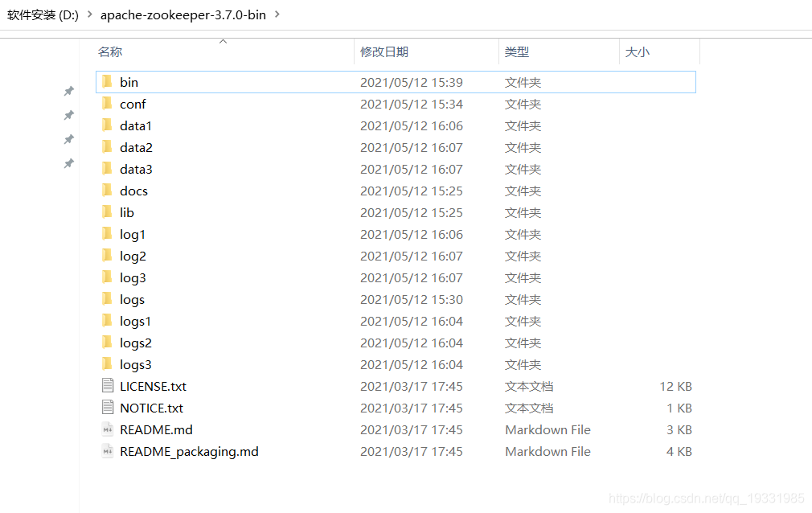The height and width of the screenshot is (513, 812).
Task: Select the data2 folder name
Action: 136,148
